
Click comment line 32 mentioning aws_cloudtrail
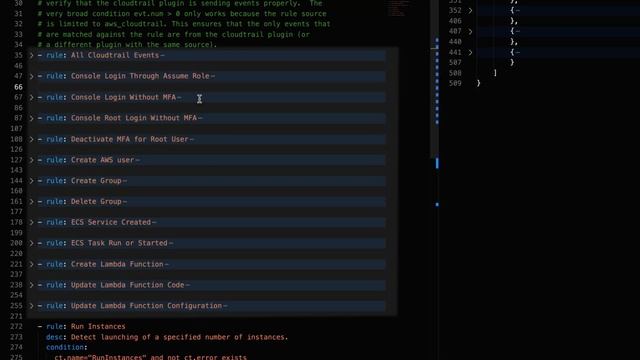click(184, 24)
